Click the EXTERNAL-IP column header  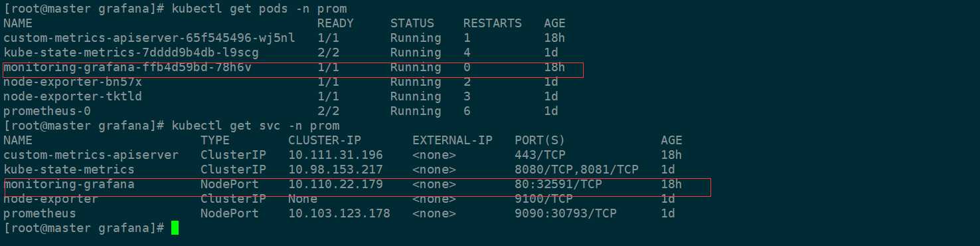point(452,140)
